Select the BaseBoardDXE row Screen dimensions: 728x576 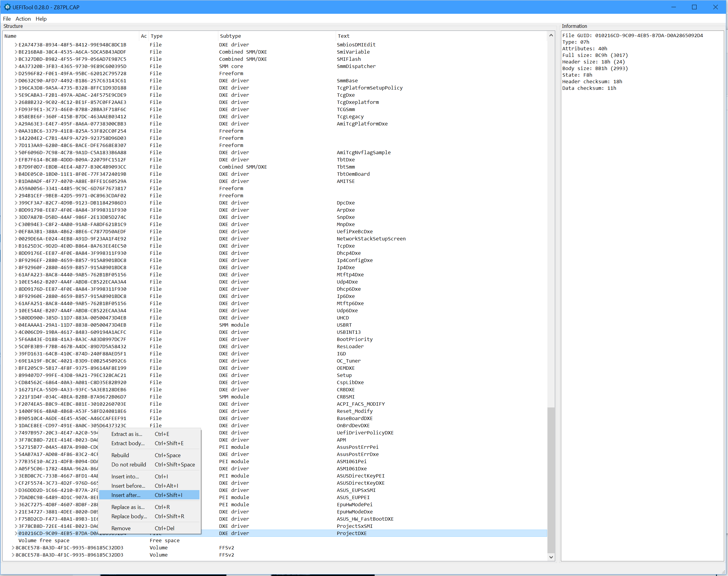[275, 419]
